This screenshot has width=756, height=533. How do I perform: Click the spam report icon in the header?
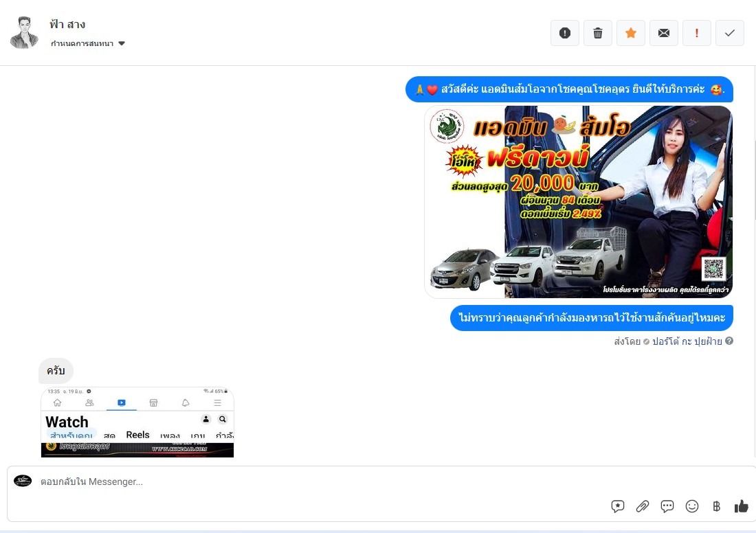tap(565, 33)
